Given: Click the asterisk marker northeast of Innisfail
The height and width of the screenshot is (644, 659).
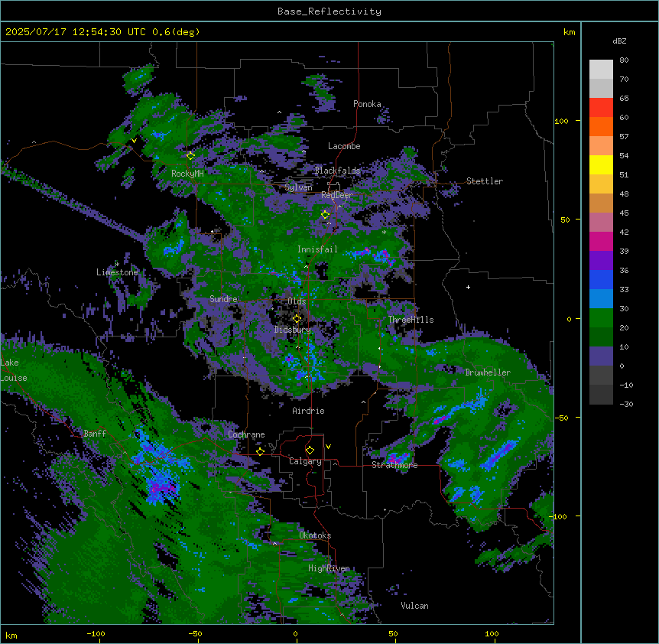Looking at the screenshot, I should 384,232.
